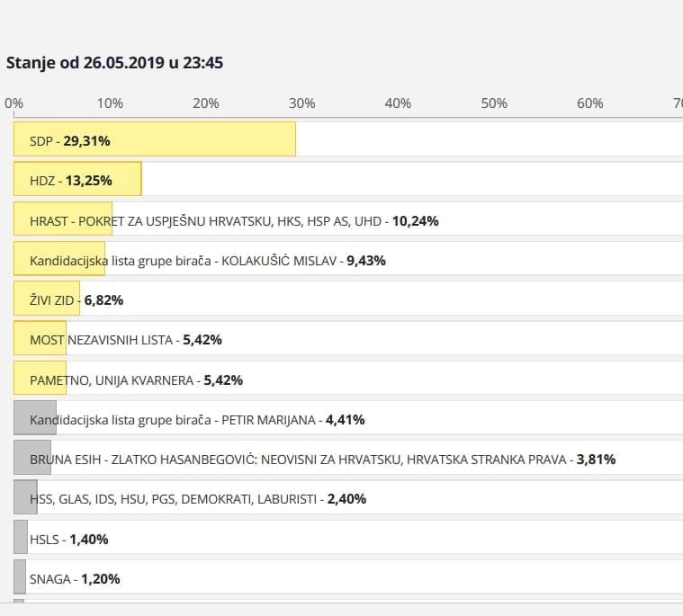Select the HSS, GLAS, IDS coalition row
This screenshot has width=683, height=616.
coord(197,498)
